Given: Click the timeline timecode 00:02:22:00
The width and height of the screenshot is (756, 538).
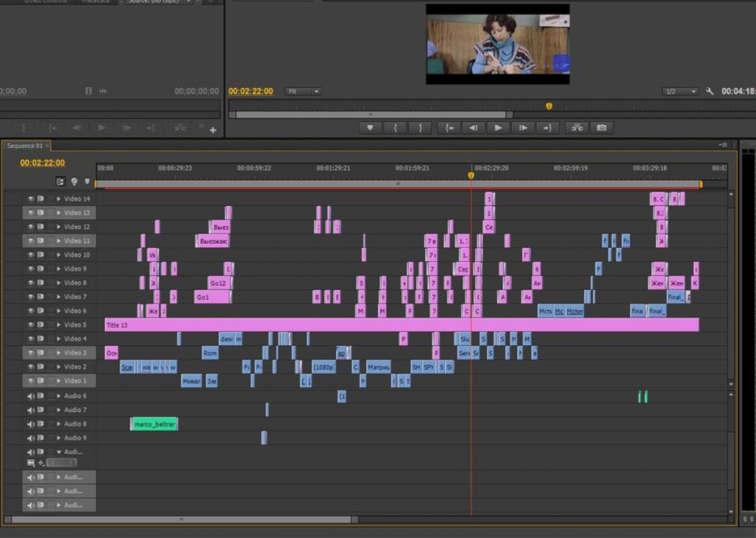Looking at the screenshot, I should coord(42,163).
